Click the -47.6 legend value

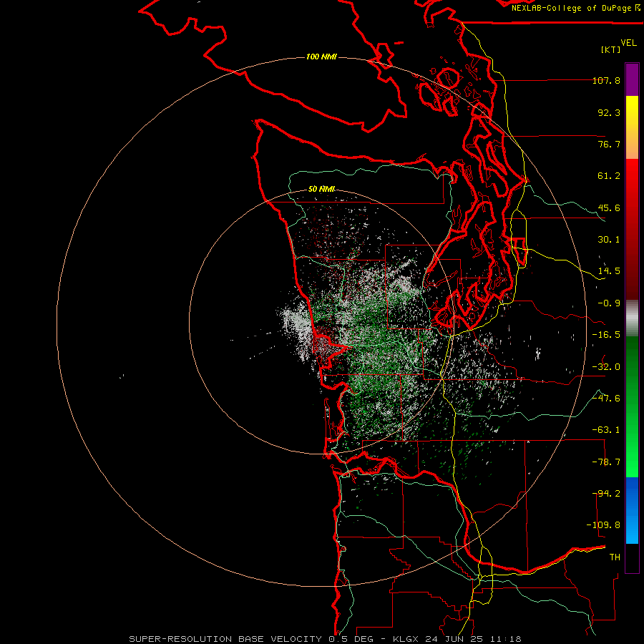click(x=606, y=399)
